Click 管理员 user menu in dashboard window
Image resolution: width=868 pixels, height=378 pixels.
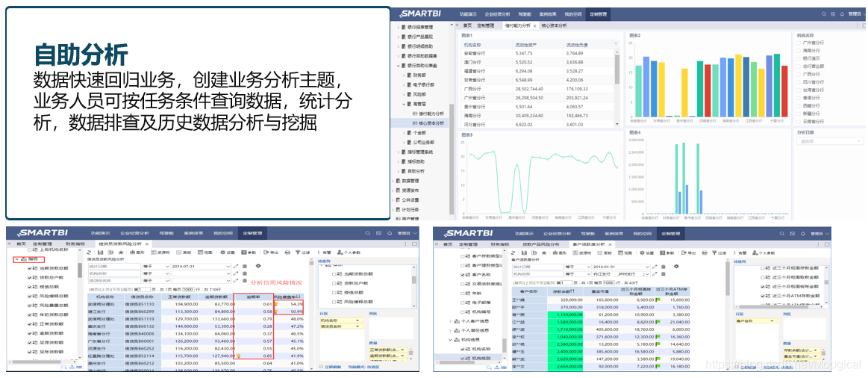(854, 14)
